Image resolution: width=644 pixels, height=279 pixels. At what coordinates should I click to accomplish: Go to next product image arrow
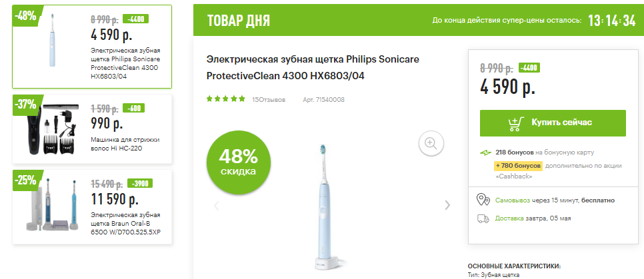[x=448, y=205]
